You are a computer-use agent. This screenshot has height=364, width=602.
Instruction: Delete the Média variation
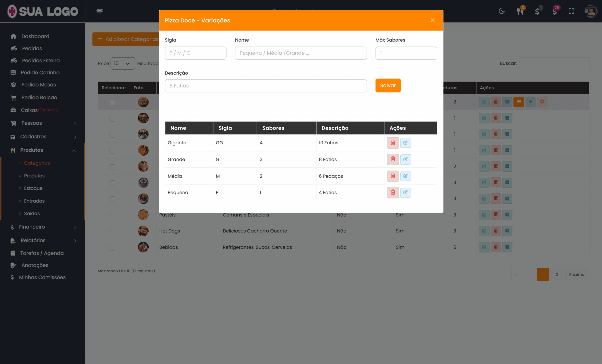pos(393,176)
